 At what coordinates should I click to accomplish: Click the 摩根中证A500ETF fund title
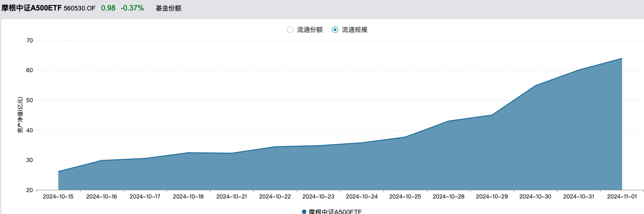click(x=32, y=8)
